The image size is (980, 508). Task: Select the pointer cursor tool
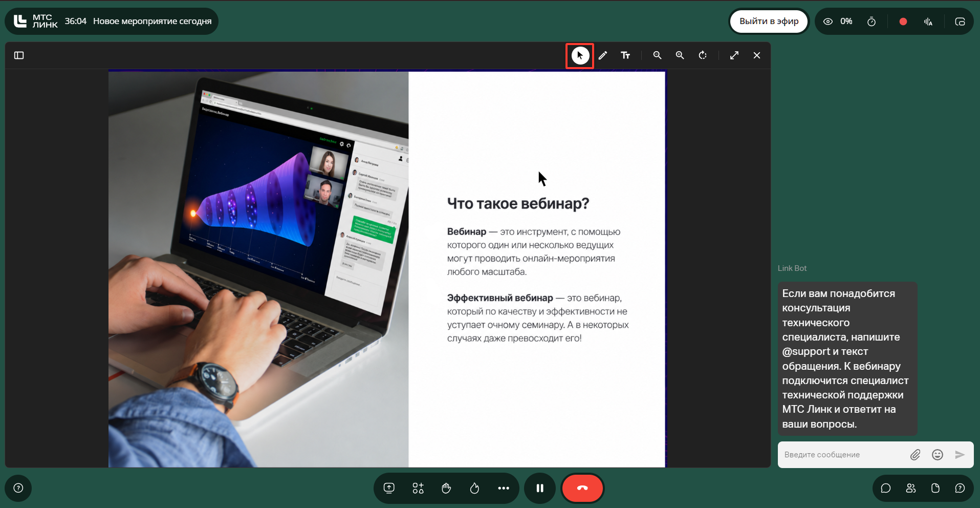click(580, 55)
